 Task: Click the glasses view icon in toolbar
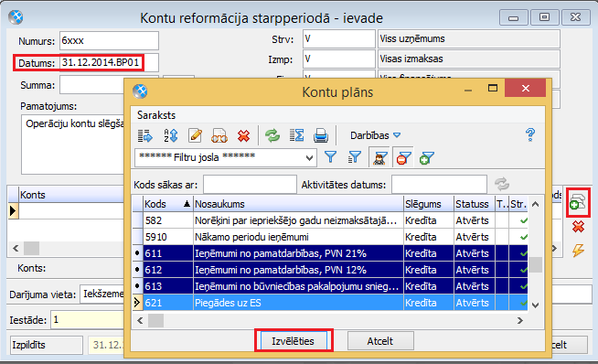(x=219, y=135)
